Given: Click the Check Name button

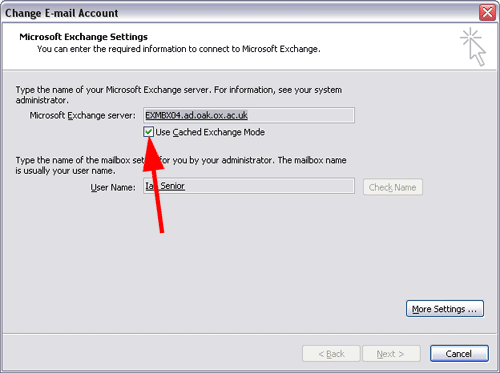Looking at the screenshot, I should 393,187.
